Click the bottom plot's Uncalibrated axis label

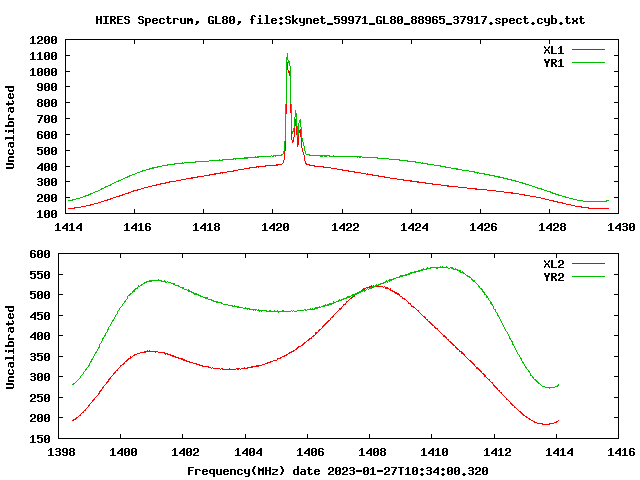10,347
